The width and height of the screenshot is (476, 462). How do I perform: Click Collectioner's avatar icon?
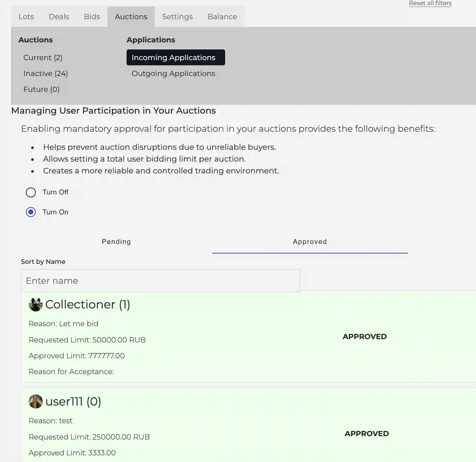coord(36,305)
